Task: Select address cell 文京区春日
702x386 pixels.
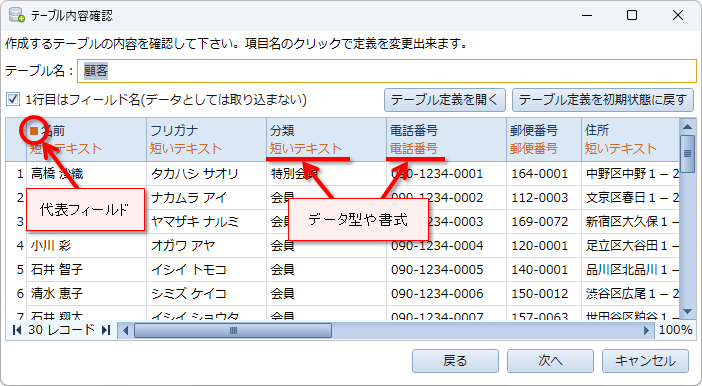Action: (630, 197)
